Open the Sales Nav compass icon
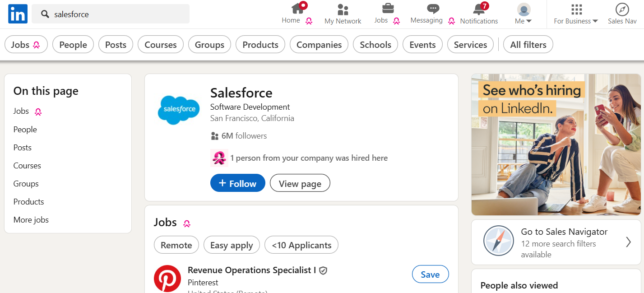This screenshot has width=644, height=293. [x=622, y=9]
